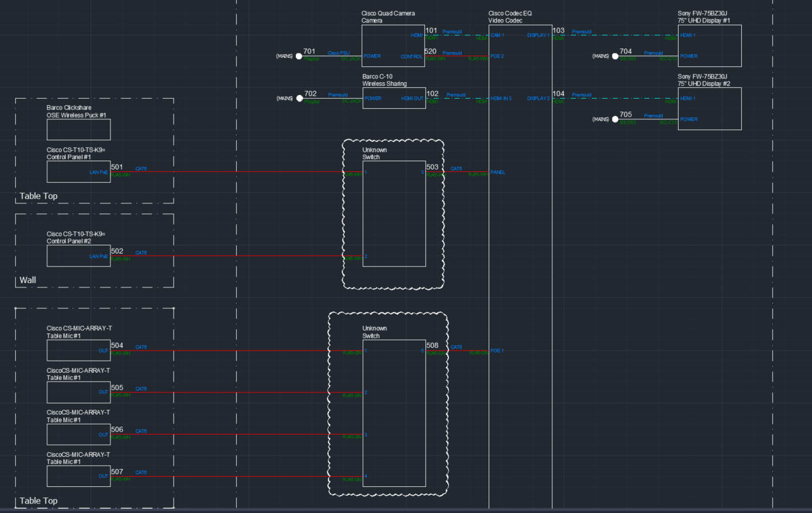The height and width of the screenshot is (513, 812).
Task: Click the Barco Clickshare Wireless Puck block
Action: [x=78, y=129]
